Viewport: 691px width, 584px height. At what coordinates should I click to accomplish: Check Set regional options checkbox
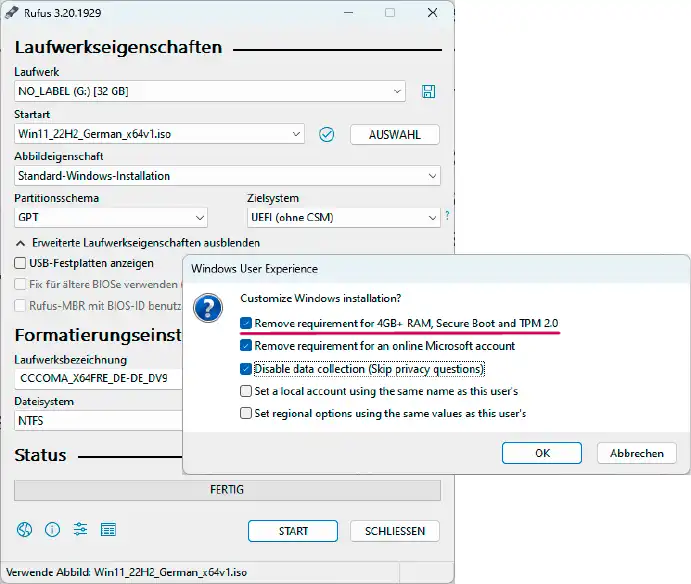click(246, 413)
